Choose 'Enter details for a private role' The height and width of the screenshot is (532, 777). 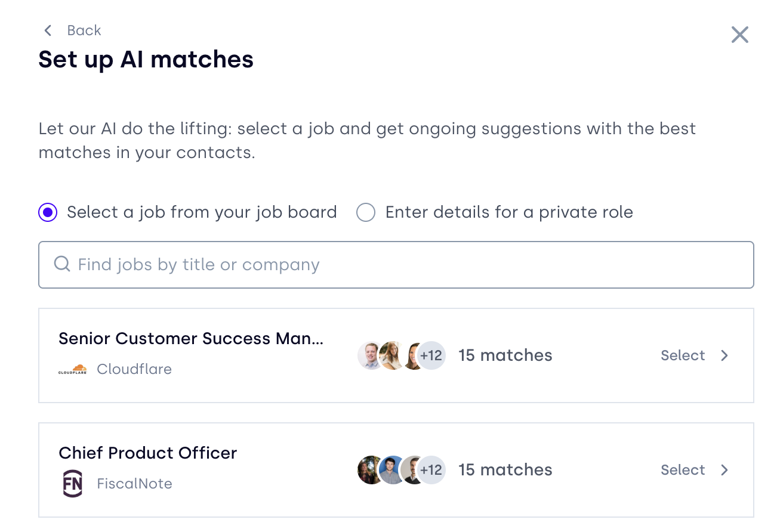366,212
